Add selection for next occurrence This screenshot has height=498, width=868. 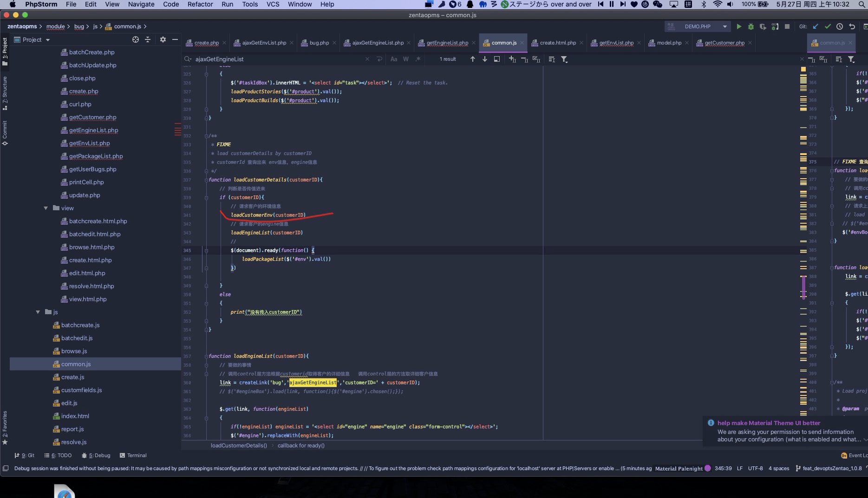tap(512, 59)
